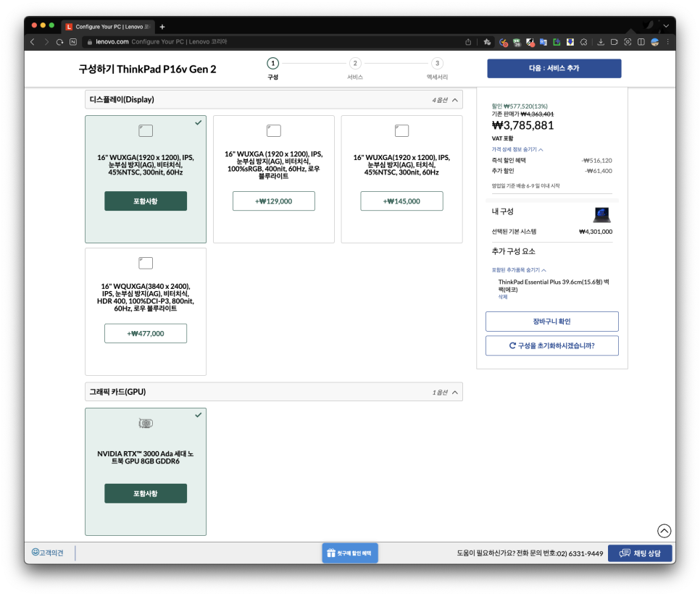This screenshot has width=700, height=596.
Task: Click 포함사항 button on display card
Action: point(146,201)
